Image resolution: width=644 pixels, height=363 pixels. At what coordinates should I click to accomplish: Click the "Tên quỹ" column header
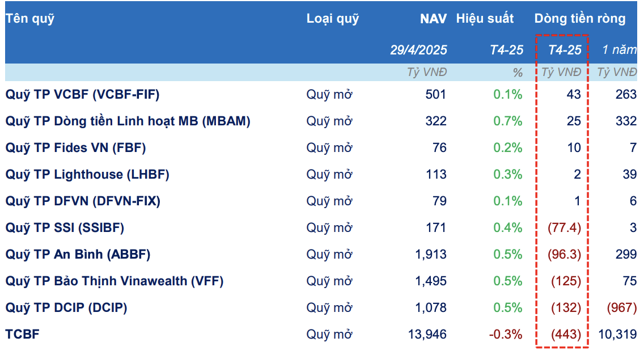click(30, 19)
